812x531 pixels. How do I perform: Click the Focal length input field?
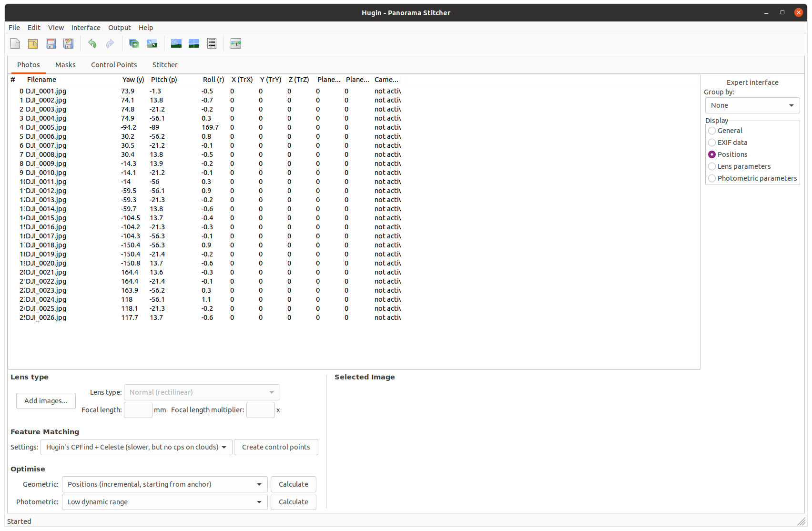[138, 410]
